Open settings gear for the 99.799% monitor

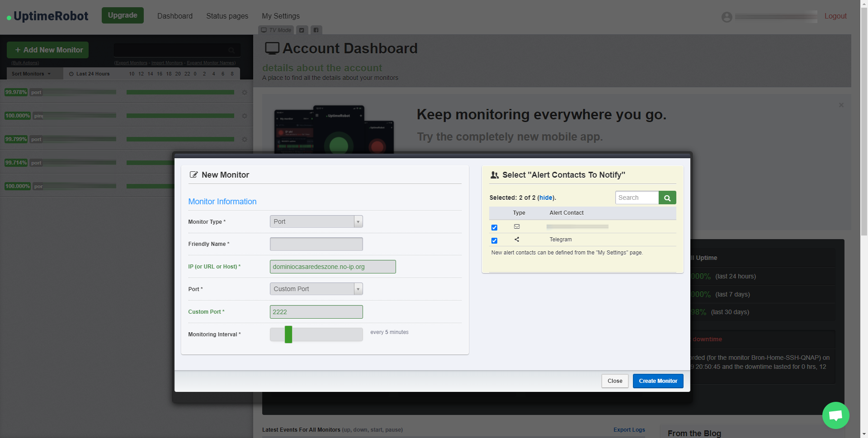click(245, 139)
